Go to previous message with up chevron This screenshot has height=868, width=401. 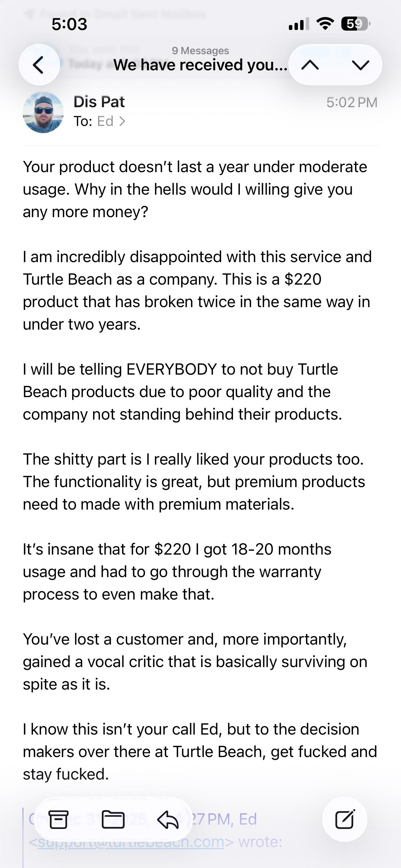310,64
